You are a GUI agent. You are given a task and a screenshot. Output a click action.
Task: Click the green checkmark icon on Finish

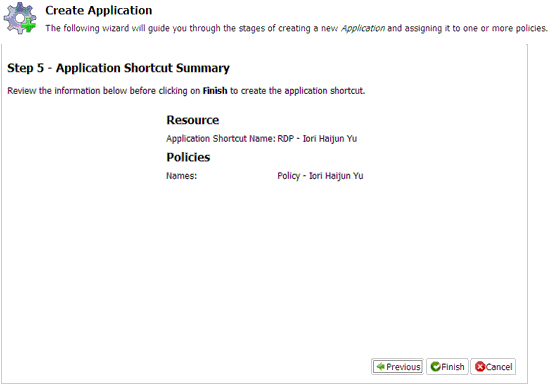point(436,367)
